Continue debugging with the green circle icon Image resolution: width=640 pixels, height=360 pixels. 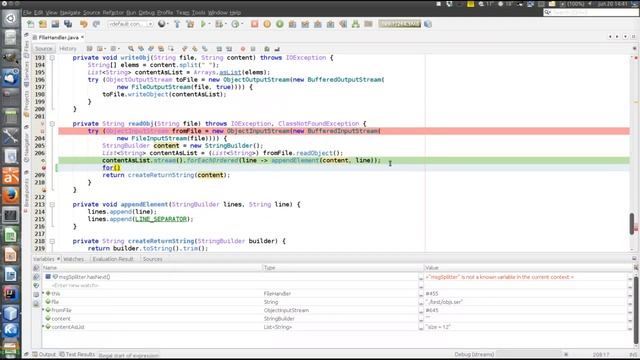tap(280, 24)
